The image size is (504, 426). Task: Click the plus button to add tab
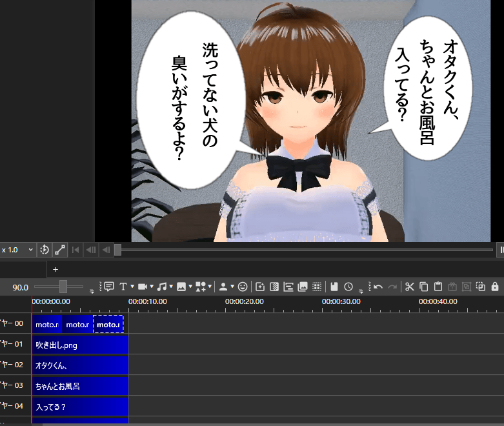(x=55, y=269)
